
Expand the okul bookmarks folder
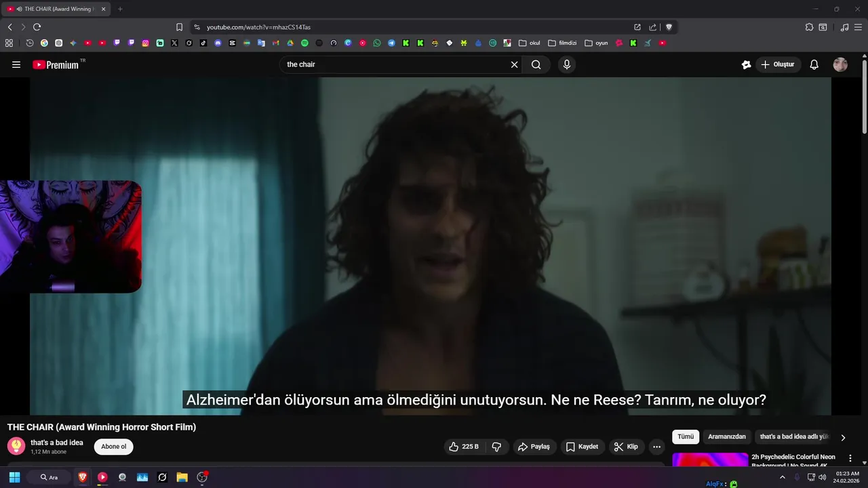(530, 43)
